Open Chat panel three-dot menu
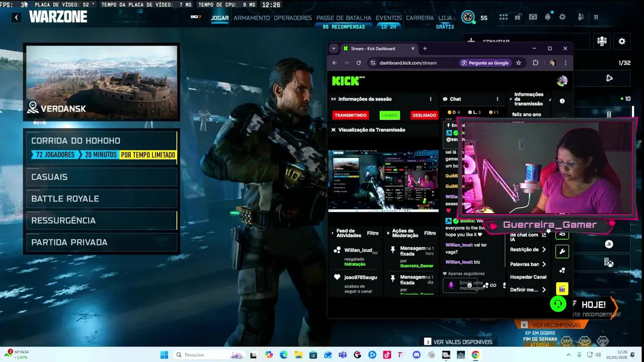 coord(498,99)
